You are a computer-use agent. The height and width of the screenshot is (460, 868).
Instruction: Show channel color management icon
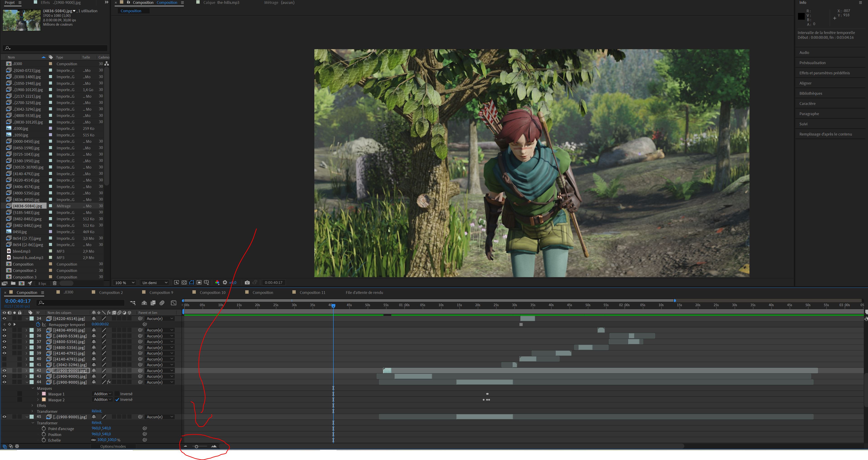pos(217,282)
